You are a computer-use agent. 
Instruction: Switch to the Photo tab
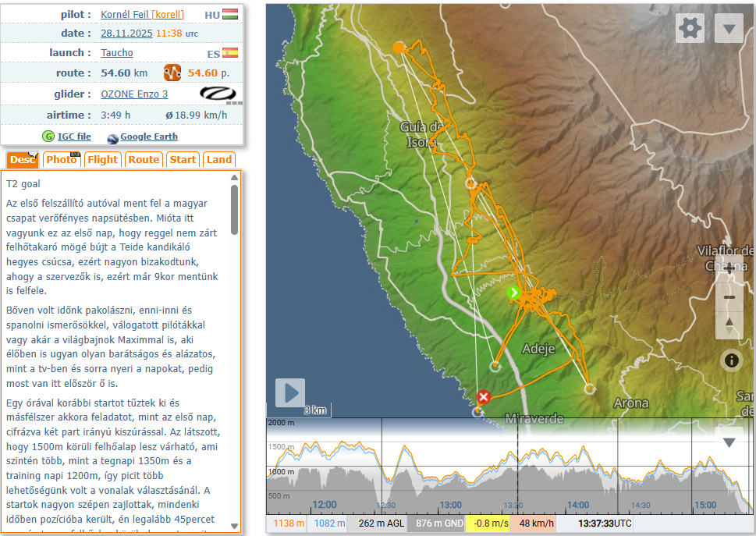[62, 159]
